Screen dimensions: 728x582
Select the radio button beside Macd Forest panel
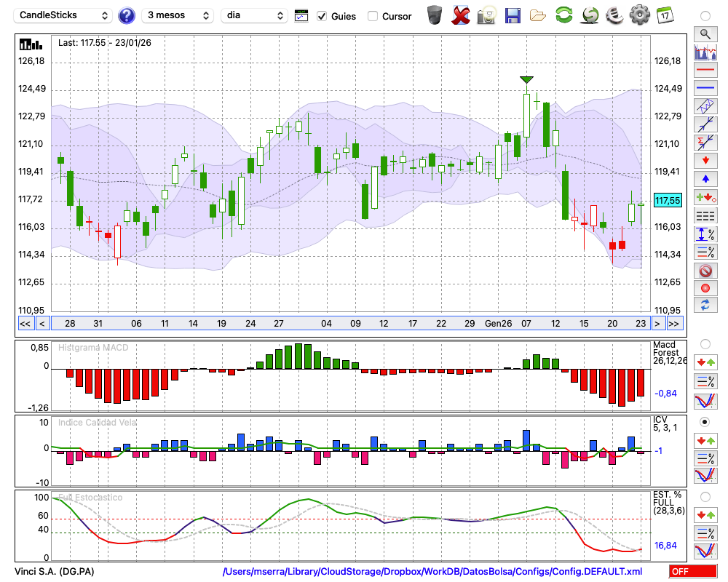click(x=705, y=343)
